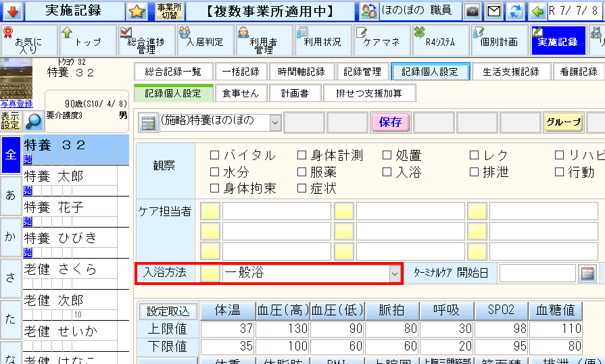Switch to the 総合記録一覧 tab
Image resolution: width=605 pixels, height=364 pixels.
point(173,72)
